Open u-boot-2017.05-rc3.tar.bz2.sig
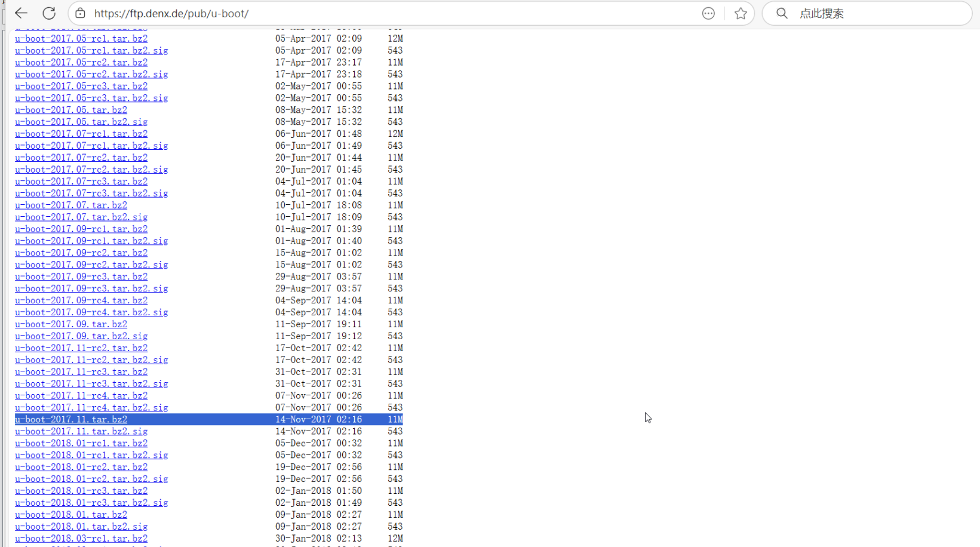The height and width of the screenshot is (547, 980). coord(91,99)
